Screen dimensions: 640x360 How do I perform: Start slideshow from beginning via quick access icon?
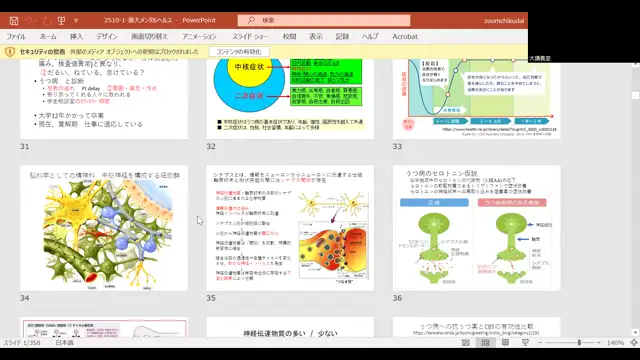coord(61,20)
